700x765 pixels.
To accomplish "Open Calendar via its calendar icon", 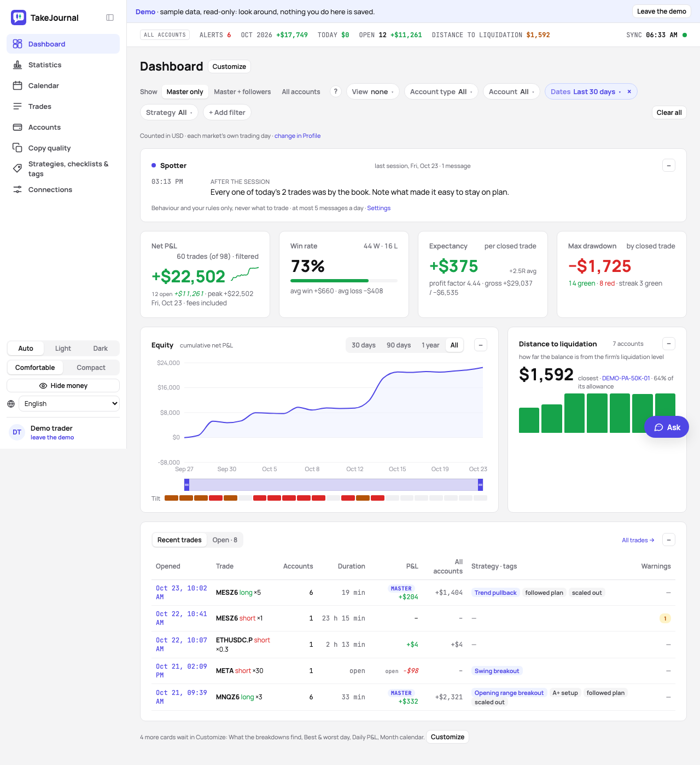I will point(17,85).
